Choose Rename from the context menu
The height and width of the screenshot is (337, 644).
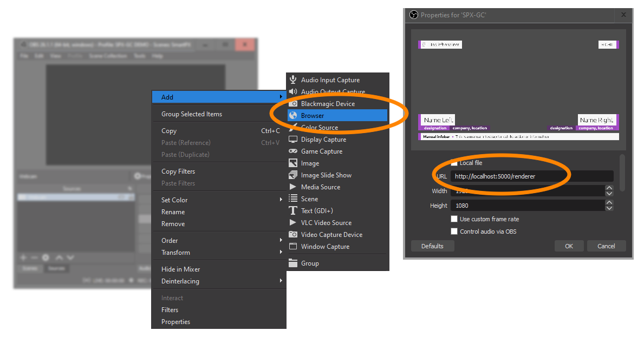click(x=218, y=212)
